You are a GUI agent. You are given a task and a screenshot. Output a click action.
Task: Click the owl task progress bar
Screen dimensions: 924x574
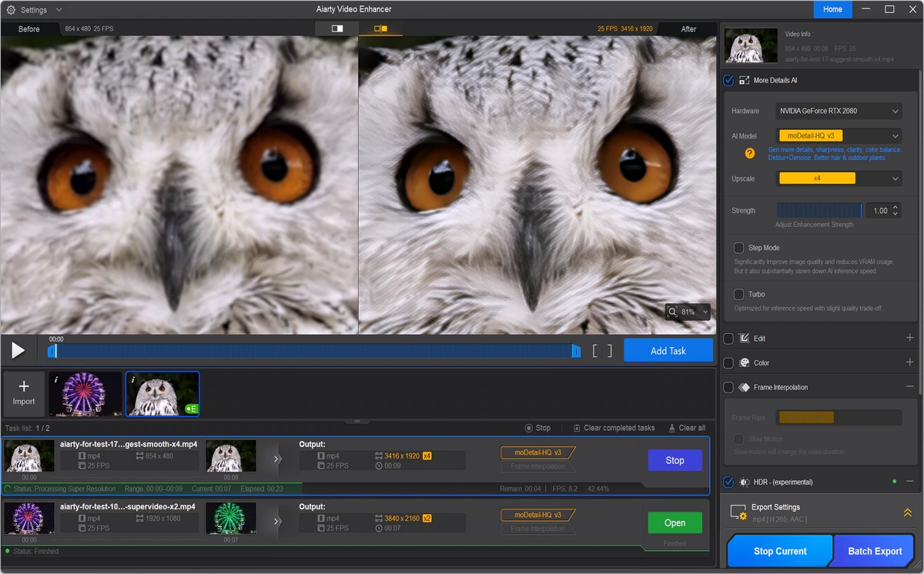(x=355, y=489)
